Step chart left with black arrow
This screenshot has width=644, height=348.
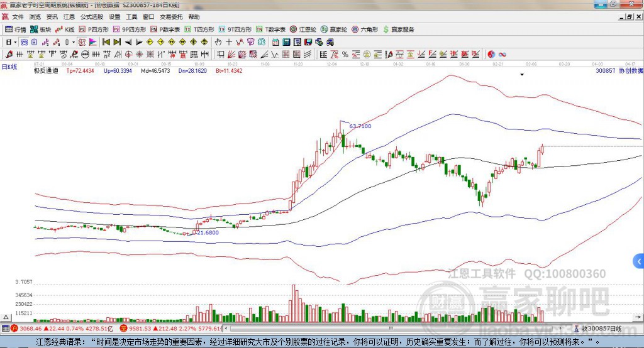click(128, 42)
